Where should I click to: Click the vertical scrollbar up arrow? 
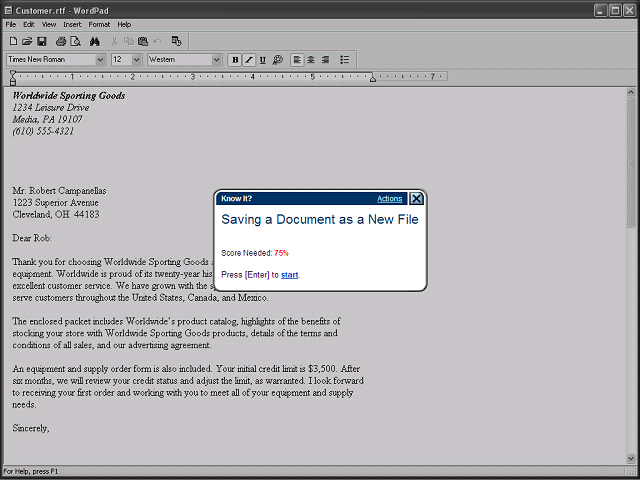631,93
